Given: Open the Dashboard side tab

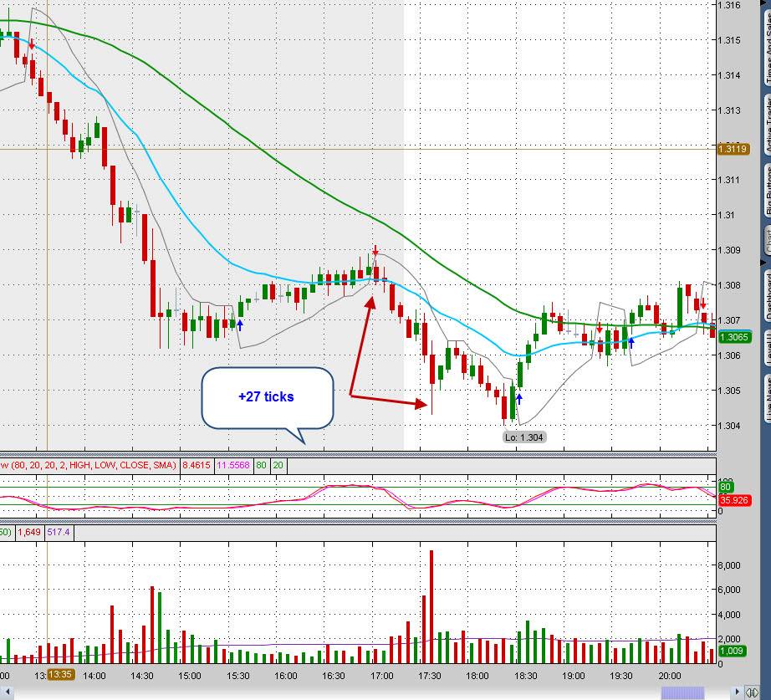Looking at the screenshot, I should [767, 294].
